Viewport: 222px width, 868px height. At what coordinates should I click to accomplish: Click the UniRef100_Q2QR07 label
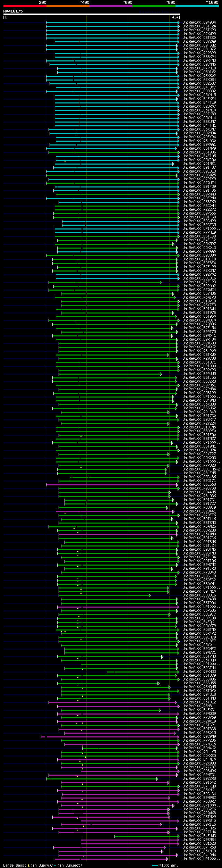pos(199,106)
